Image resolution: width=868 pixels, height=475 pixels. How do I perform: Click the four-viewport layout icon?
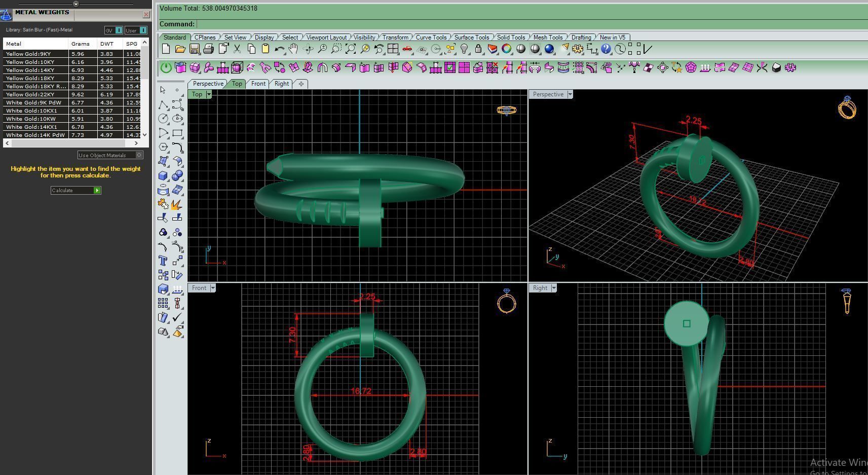pyautogui.click(x=393, y=49)
